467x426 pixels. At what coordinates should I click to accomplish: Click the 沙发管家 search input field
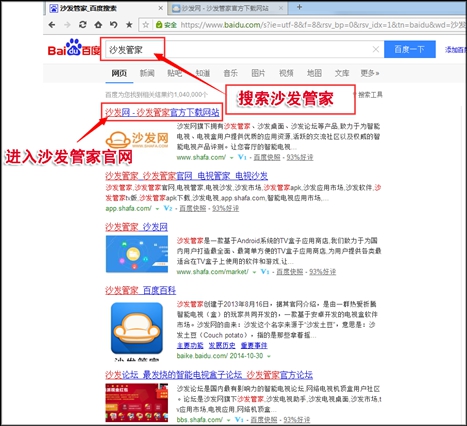pyautogui.click(x=244, y=49)
